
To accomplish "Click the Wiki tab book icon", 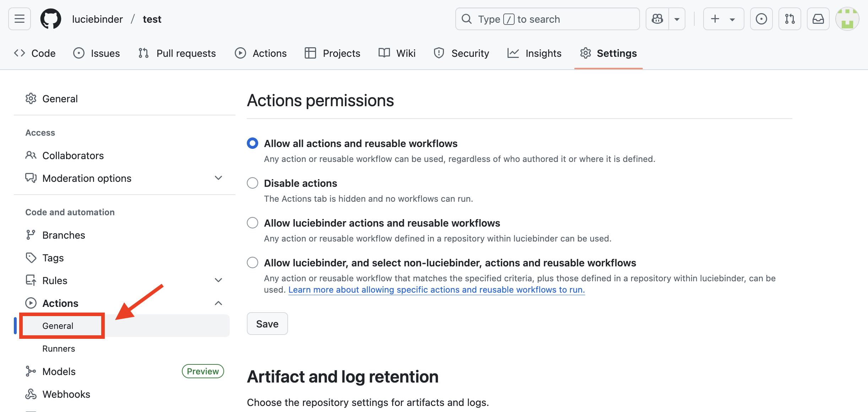I will (384, 53).
